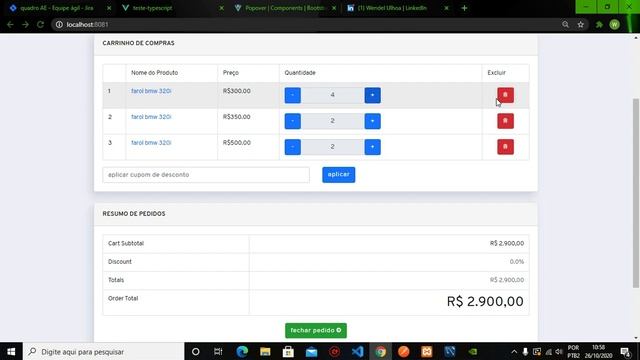Open Postman orange icon on taskbar
Image resolution: width=640 pixels, height=360 pixels.
[404, 351]
